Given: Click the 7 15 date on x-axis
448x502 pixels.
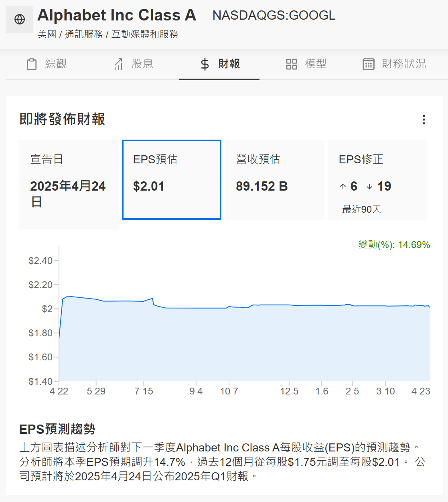Looking at the screenshot, I should [144, 391].
